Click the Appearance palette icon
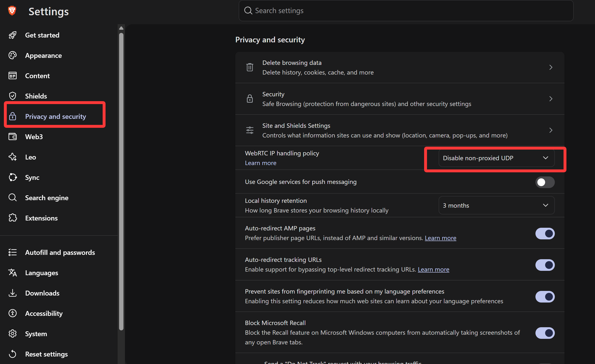The height and width of the screenshot is (364, 595). 13,55
